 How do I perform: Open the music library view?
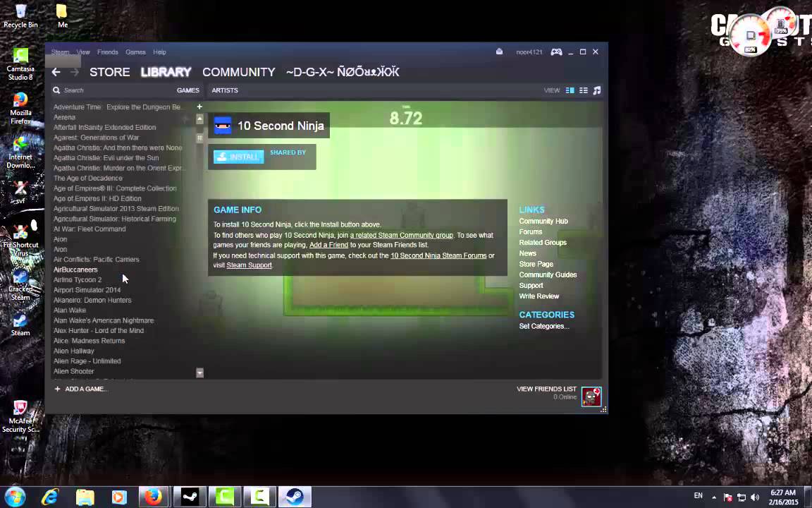(x=596, y=90)
